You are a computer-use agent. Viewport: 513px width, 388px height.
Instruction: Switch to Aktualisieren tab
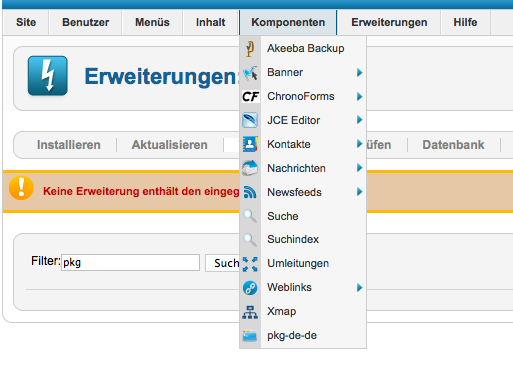coord(170,145)
